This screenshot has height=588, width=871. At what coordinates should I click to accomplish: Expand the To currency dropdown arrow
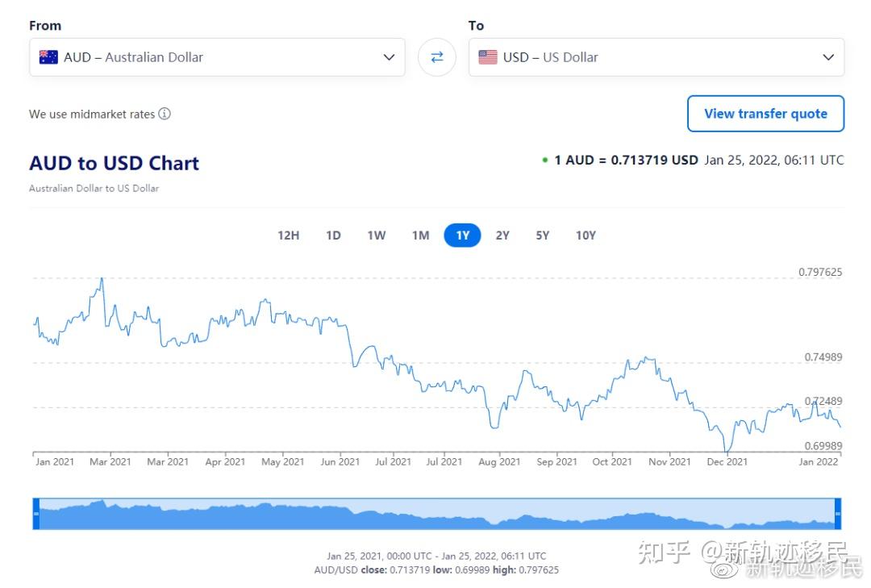coord(827,57)
